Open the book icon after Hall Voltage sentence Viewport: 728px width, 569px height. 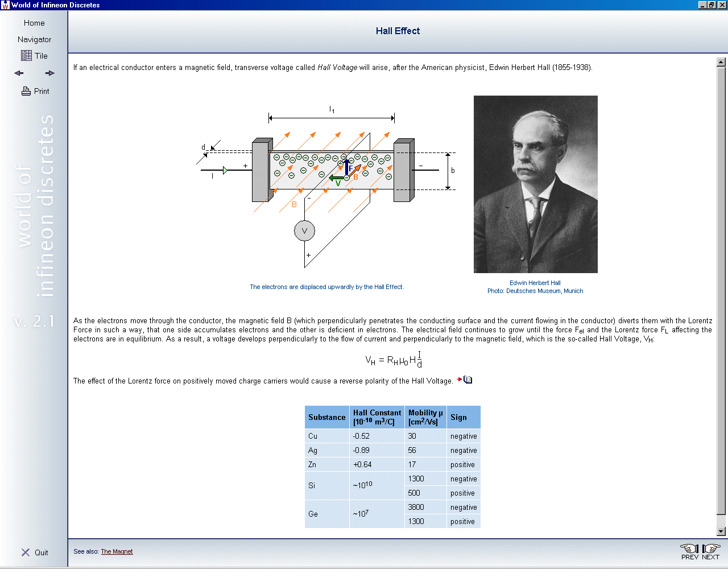point(468,380)
